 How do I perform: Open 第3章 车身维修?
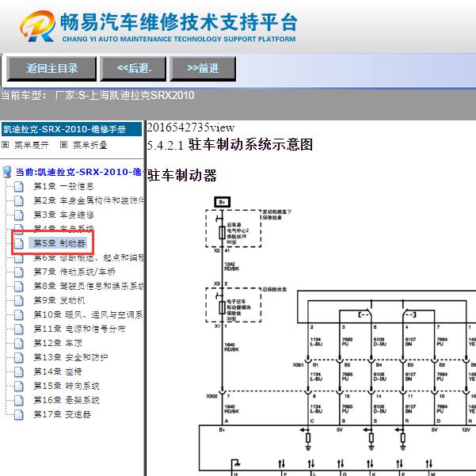coord(63,215)
